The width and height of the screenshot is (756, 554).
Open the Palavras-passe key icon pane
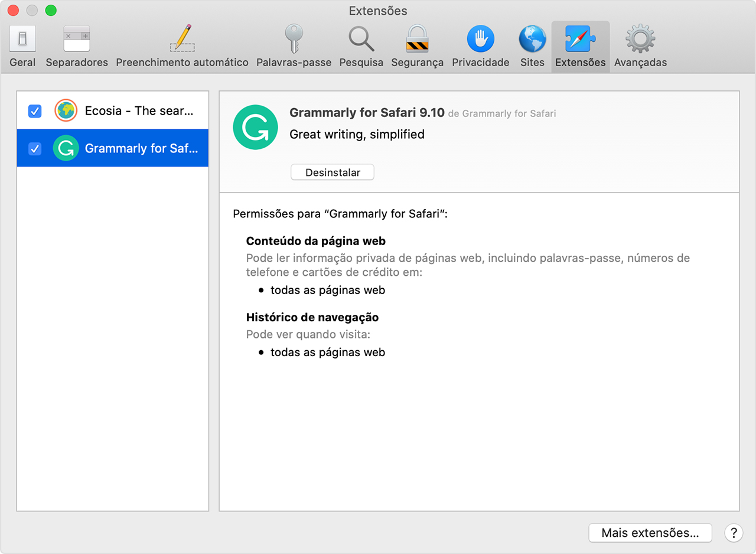[294, 47]
